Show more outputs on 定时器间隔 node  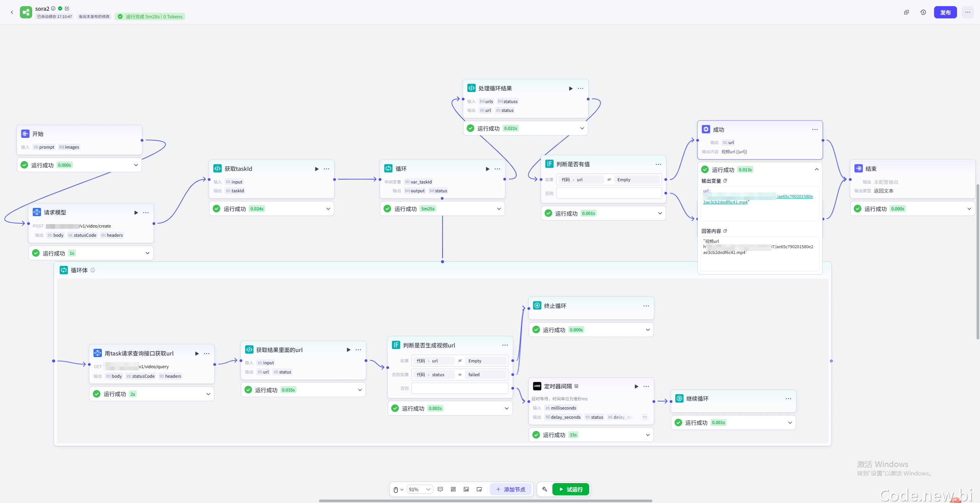[645, 417]
